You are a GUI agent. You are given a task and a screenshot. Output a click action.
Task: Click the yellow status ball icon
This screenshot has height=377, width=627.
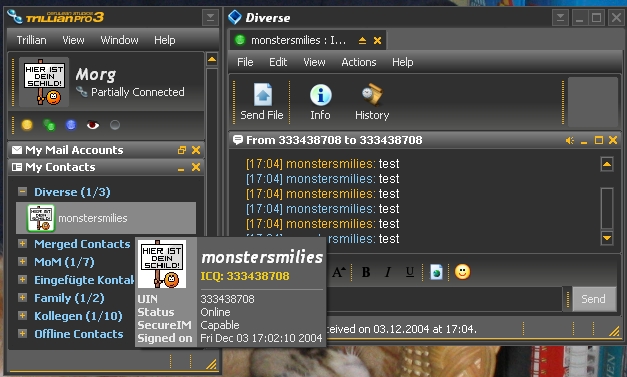pyautogui.click(x=27, y=125)
